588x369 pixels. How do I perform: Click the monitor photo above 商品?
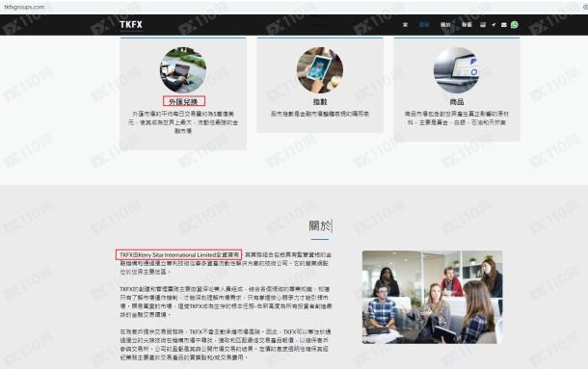pos(457,69)
